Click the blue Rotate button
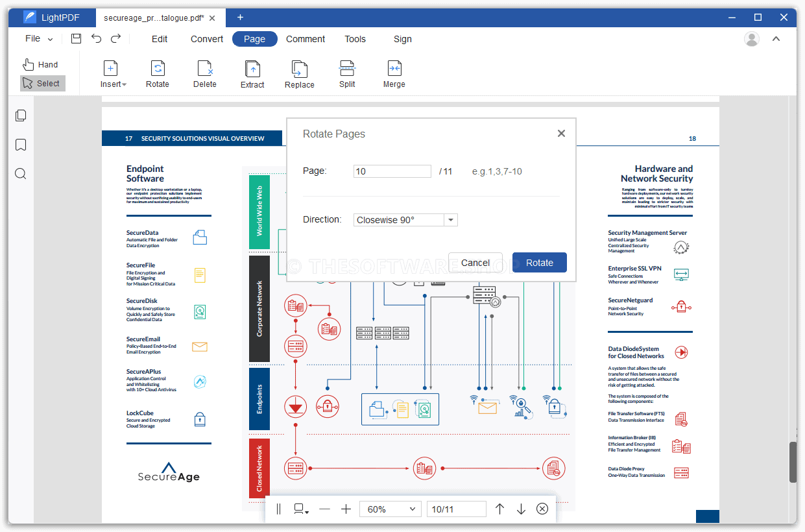This screenshot has height=532, width=805. pyautogui.click(x=540, y=263)
